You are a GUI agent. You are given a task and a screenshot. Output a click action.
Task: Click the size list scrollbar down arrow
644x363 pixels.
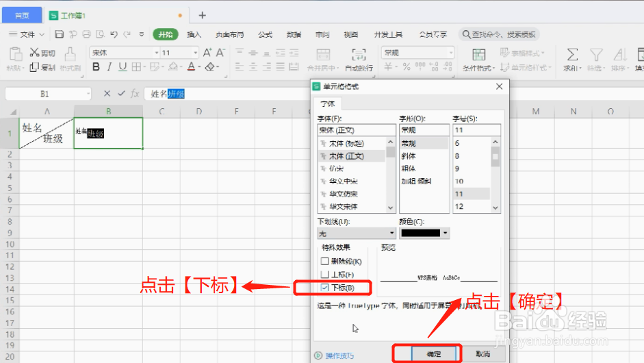(495, 208)
